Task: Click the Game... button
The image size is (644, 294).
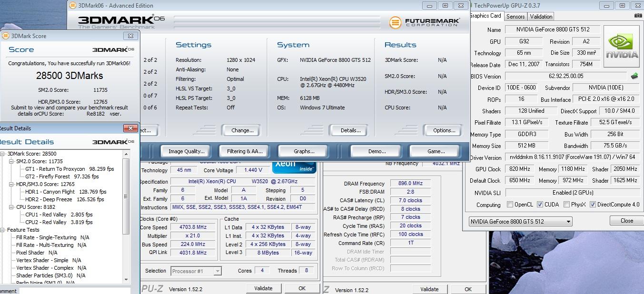Action: (x=436, y=151)
